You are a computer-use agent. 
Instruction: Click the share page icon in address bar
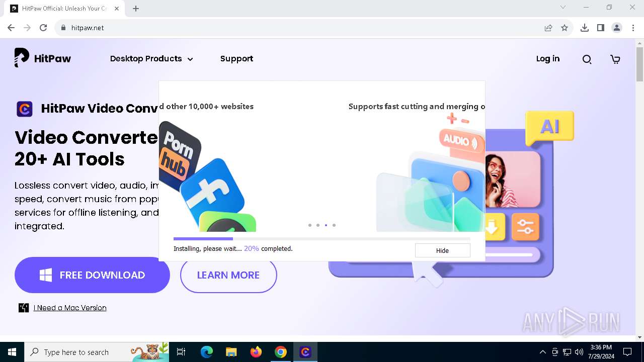pos(548,28)
